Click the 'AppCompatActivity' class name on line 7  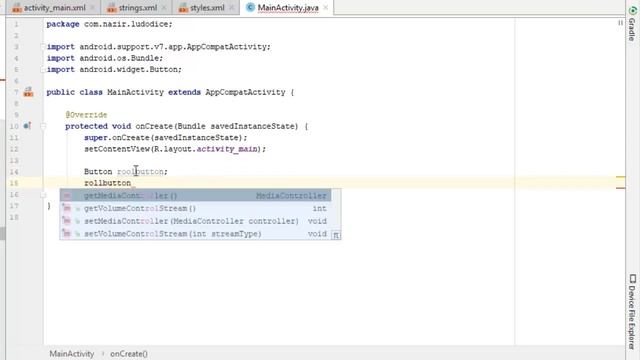245,92
